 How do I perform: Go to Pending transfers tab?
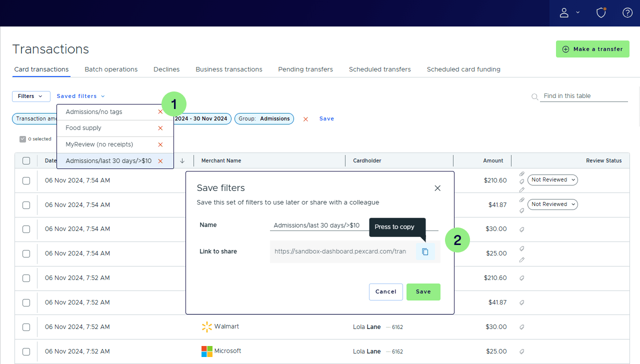[x=305, y=69]
